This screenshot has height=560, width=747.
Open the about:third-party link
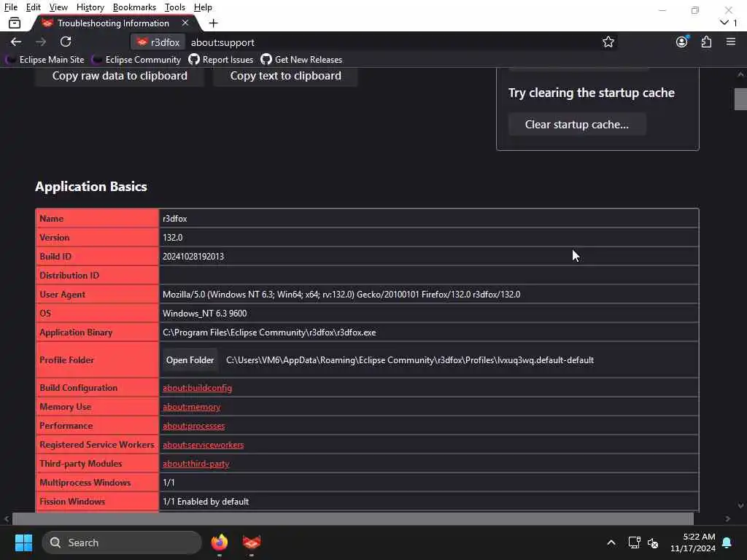196,464
